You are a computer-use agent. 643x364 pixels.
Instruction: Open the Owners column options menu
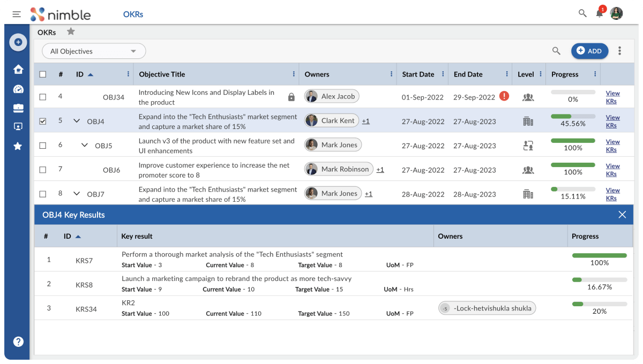[x=391, y=74]
